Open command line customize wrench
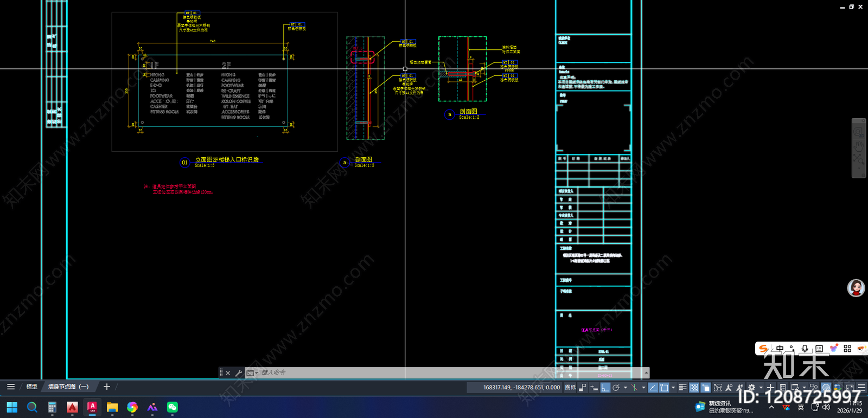Viewport: 868px width, 418px height. [x=238, y=373]
